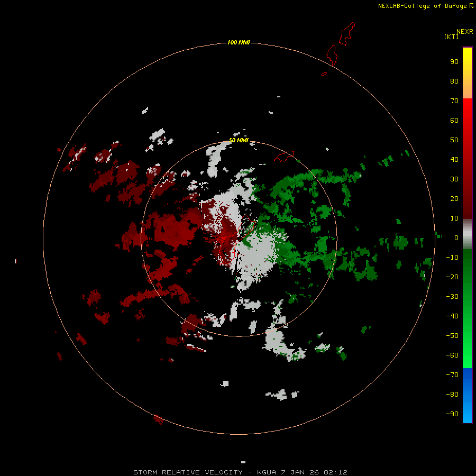Select the -70 scale value
Image resolution: width=476 pixels, height=476 pixels.
click(x=452, y=374)
